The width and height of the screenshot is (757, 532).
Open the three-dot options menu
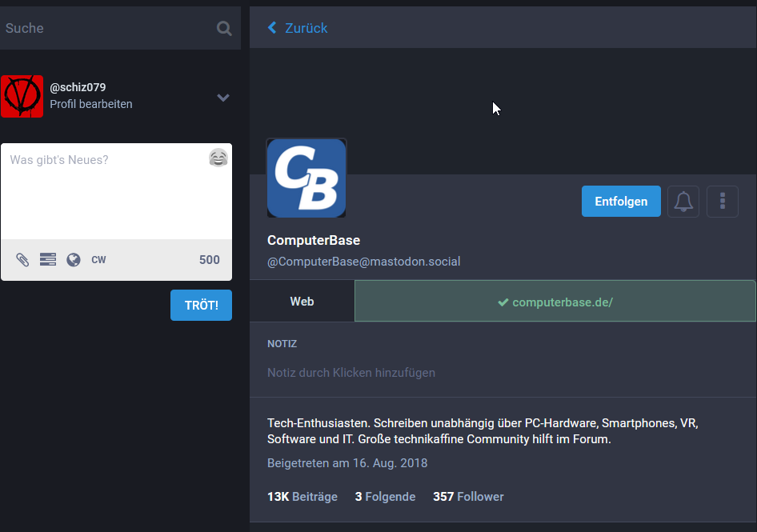click(x=722, y=201)
